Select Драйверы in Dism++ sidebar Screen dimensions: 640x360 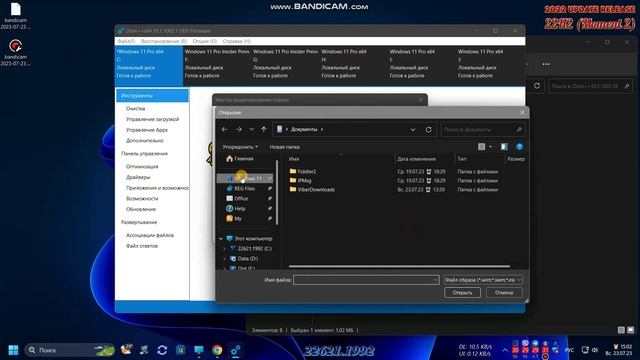click(138, 177)
